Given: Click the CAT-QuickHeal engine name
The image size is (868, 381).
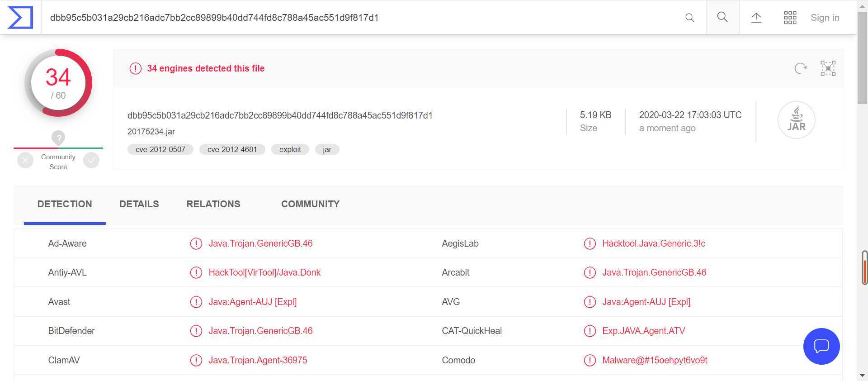Looking at the screenshot, I should pos(472,331).
